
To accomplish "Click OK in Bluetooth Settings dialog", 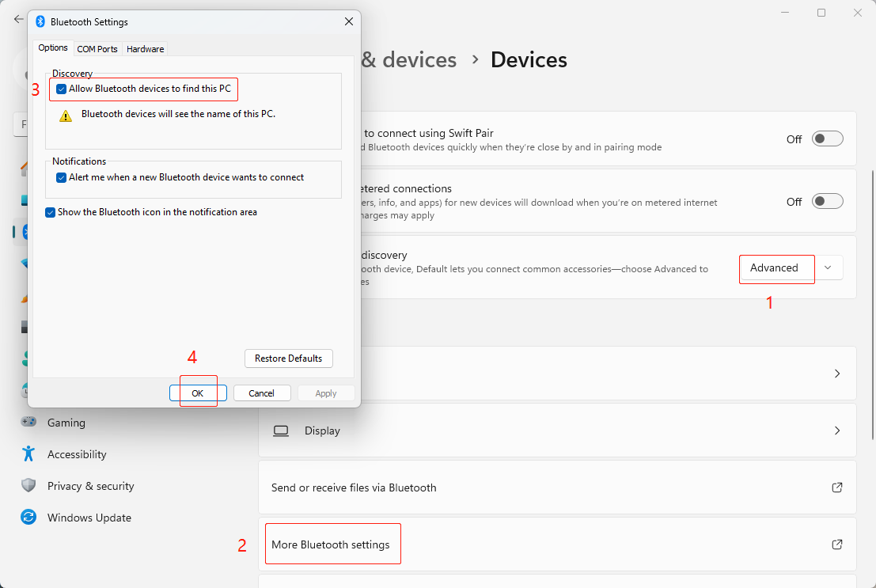I will point(198,393).
